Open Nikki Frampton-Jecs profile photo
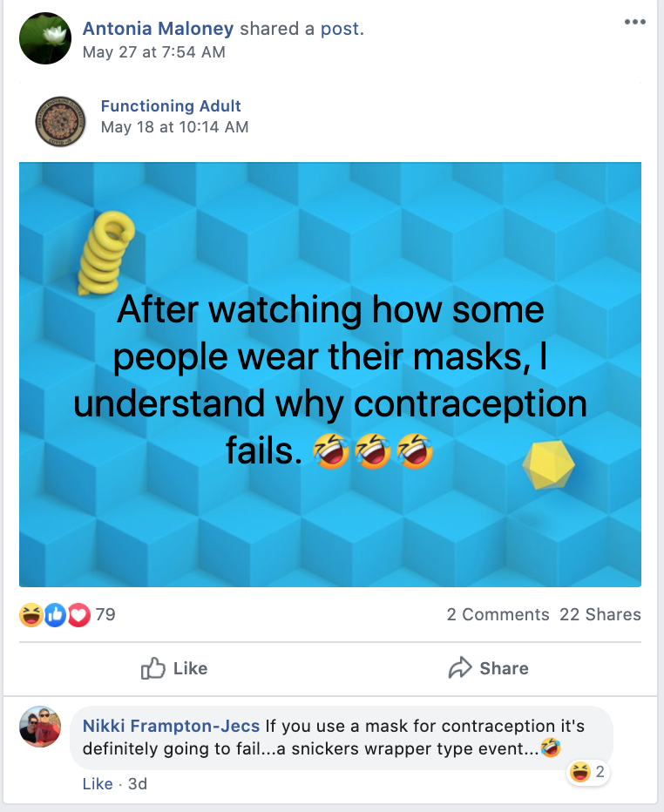The width and height of the screenshot is (664, 812). pos(41,727)
